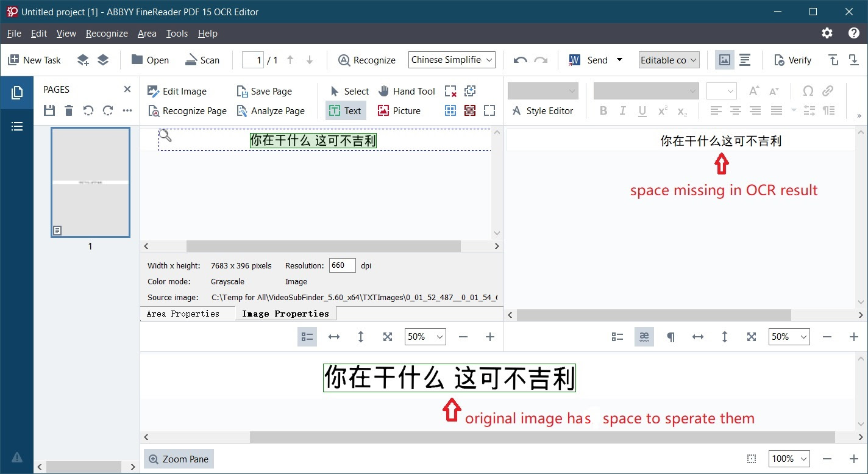Open the Zoom Pane
The height and width of the screenshot is (474, 868).
(x=179, y=458)
